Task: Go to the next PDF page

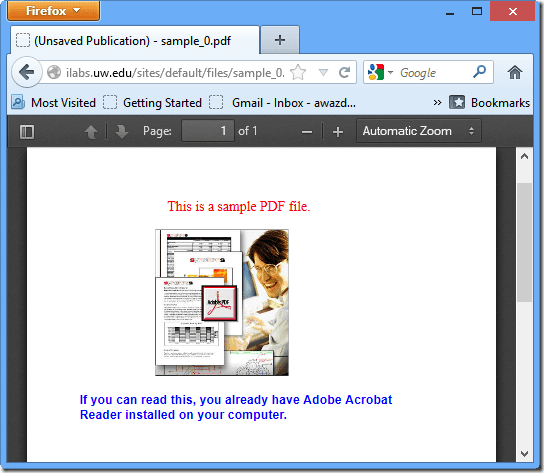Action: pyautogui.click(x=121, y=132)
